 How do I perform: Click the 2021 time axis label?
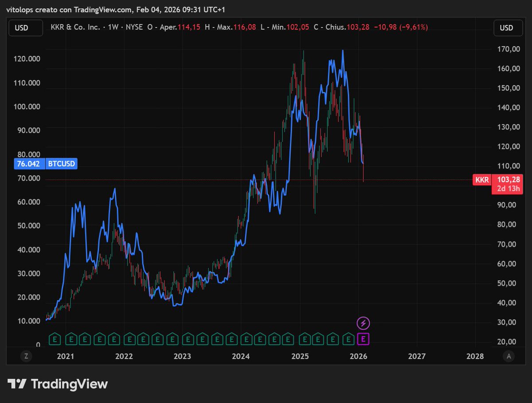point(66,356)
